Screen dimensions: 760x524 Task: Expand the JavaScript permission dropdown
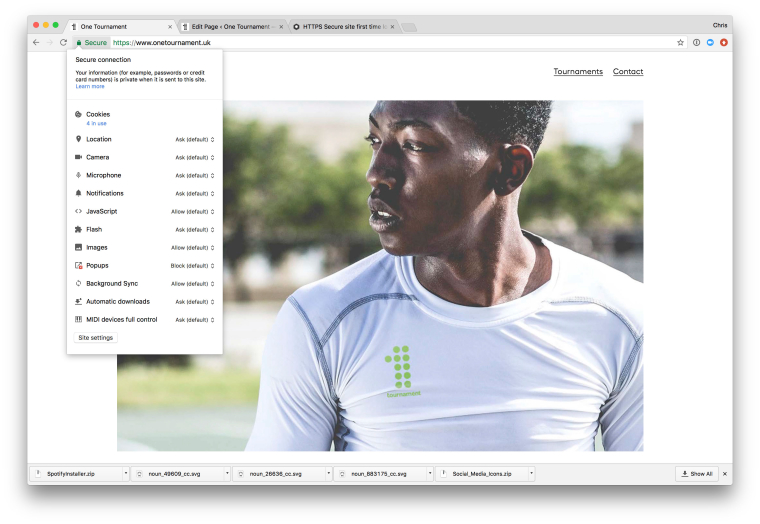193,212
